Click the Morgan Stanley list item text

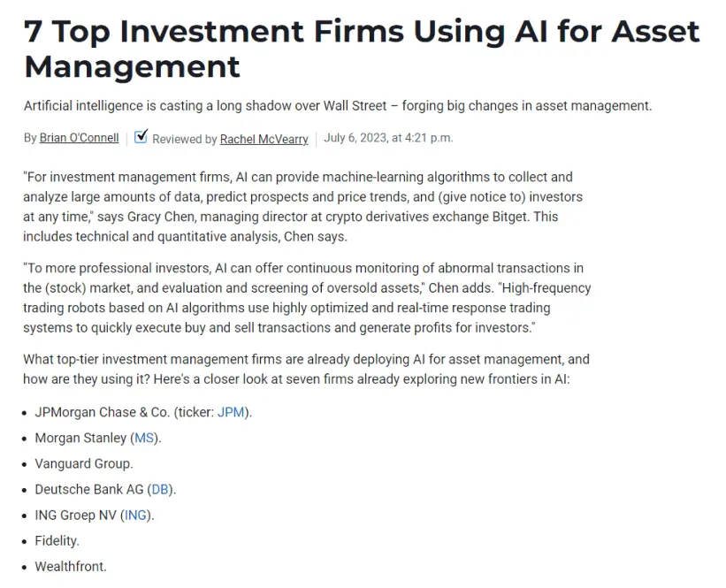point(98,438)
